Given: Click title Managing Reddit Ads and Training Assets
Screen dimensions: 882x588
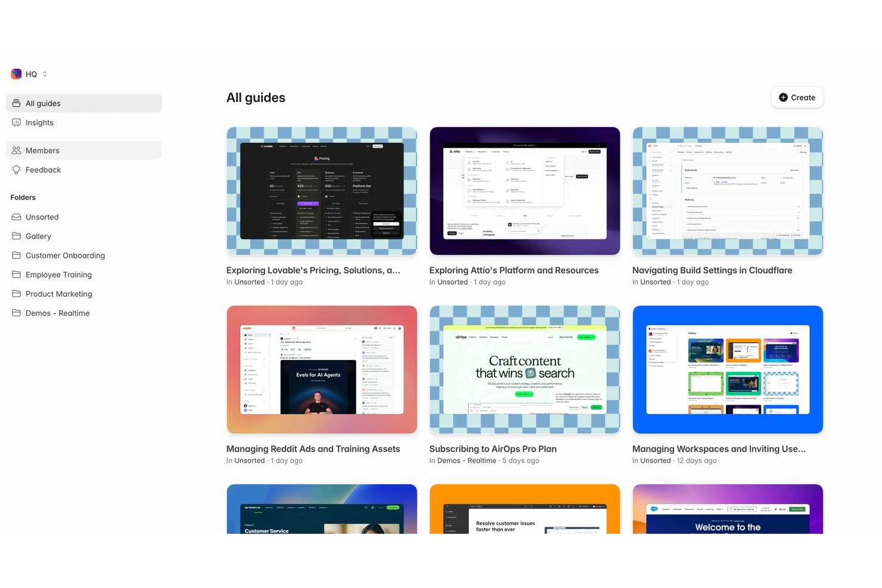Looking at the screenshot, I should coord(313,449).
